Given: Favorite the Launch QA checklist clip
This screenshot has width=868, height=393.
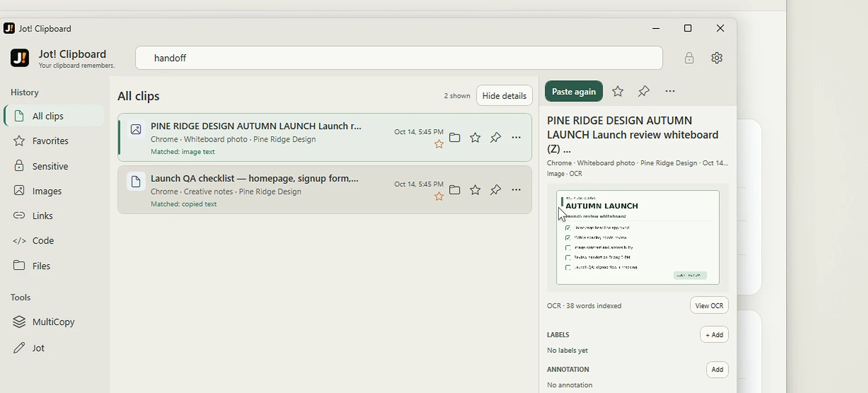Looking at the screenshot, I should point(475,190).
